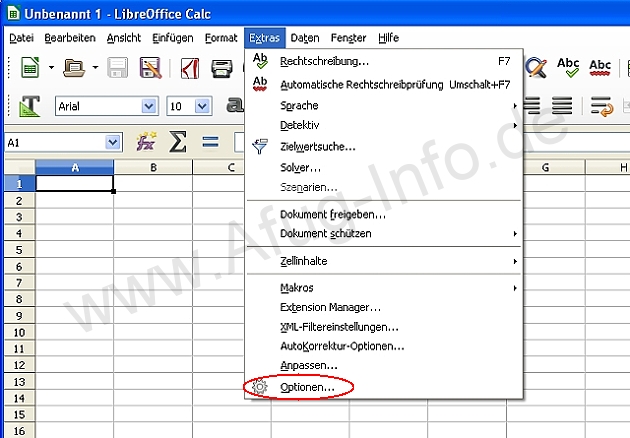
Task: Click the Edit File icon with pencil
Action: point(151,68)
